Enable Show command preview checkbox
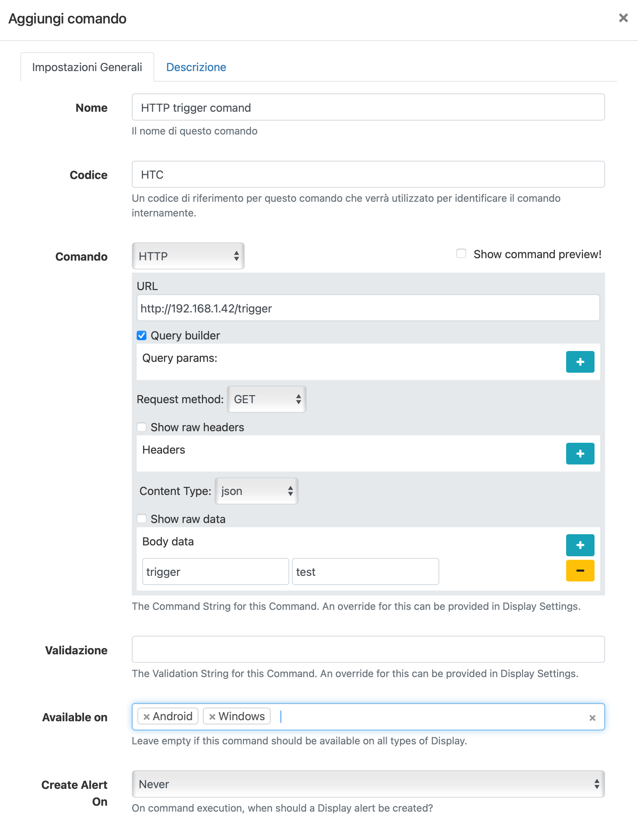This screenshot has width=638, height=840. pyautogui.click(x=461, y=254)
